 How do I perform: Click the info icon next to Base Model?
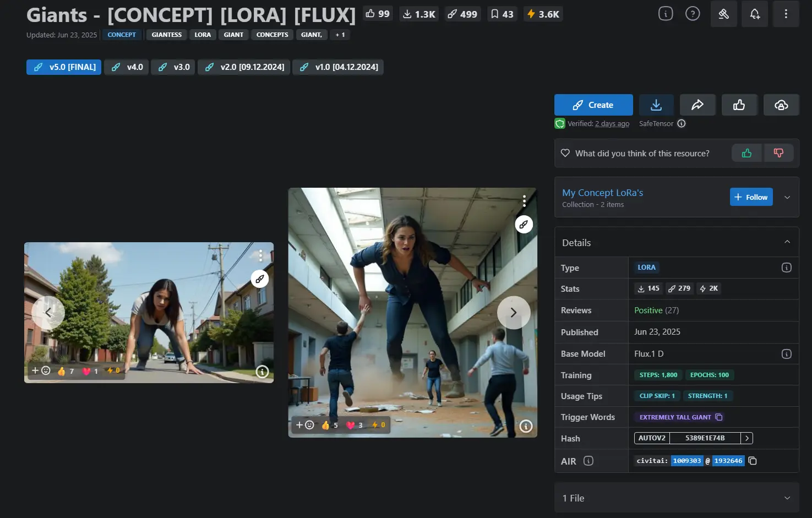[786, 354]
